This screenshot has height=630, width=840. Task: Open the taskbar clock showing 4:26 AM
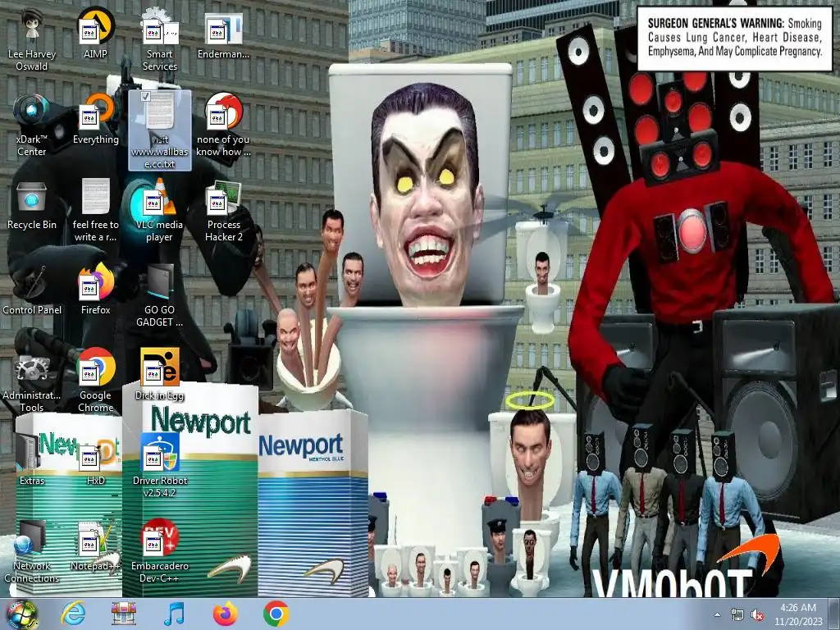pos(797,614)
